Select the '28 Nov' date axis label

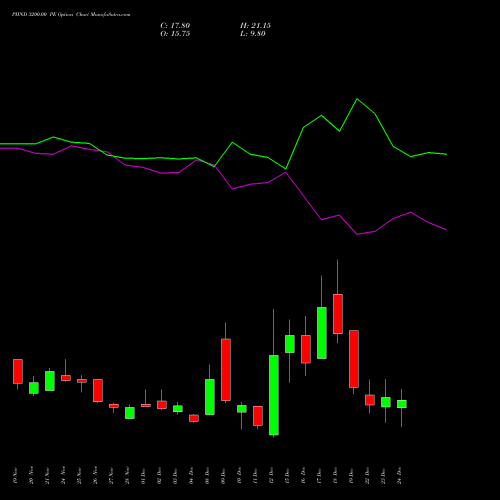127,476
